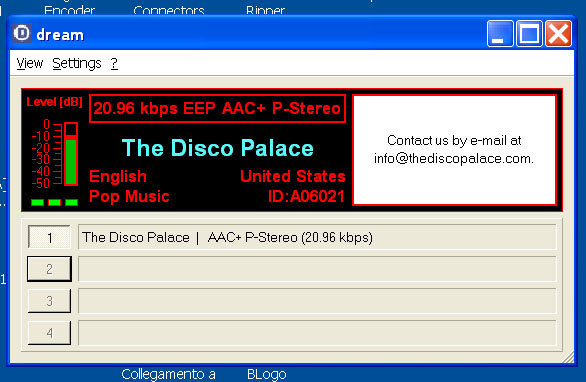586x382 pixels.
Task: Select service button 3
Action: point(49,301)
